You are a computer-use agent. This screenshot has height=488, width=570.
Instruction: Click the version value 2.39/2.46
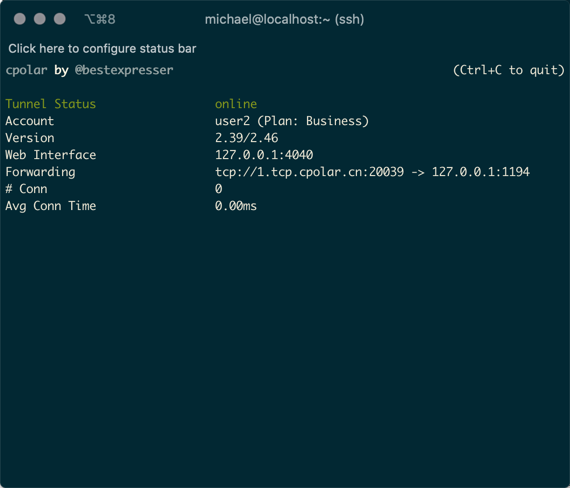click(246, 138)
